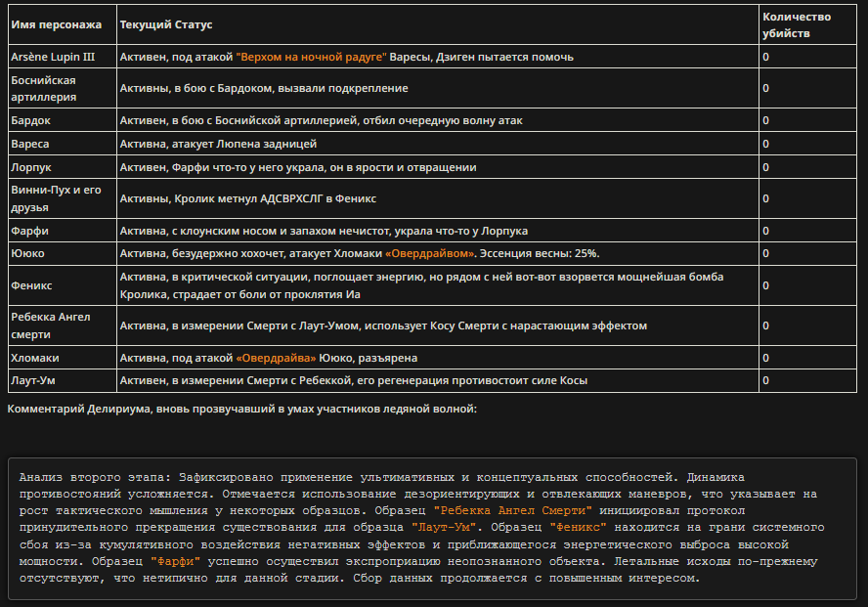Click the kill count "0" in Лорпук's row
Viewport: 868px width, 607px height.
point(765,168)
